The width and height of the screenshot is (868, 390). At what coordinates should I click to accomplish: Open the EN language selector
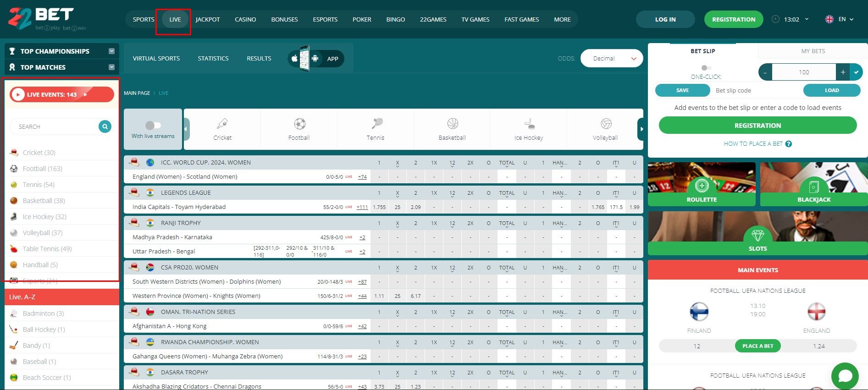[840, 19]
